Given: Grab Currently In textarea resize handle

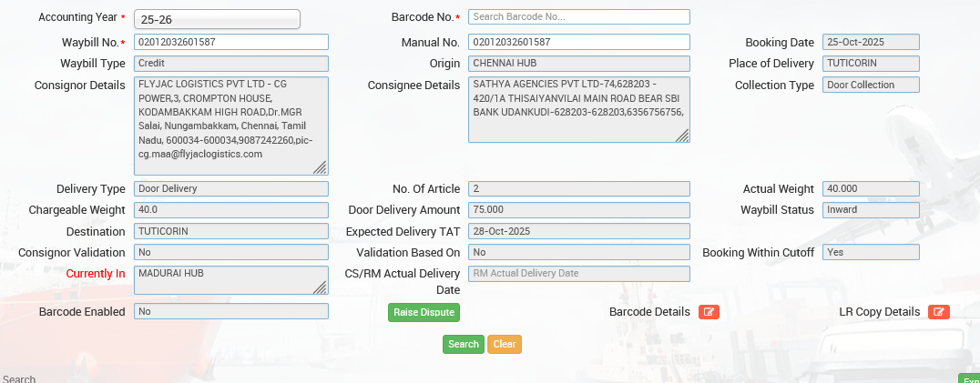Looking at the screenshot, I should pos(320,287).
